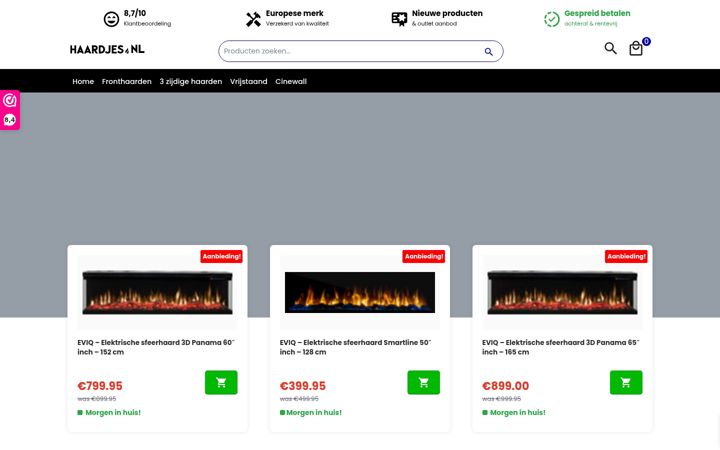Click the €399.95 price
Viewport: 720px width, 450px height.
303,386
